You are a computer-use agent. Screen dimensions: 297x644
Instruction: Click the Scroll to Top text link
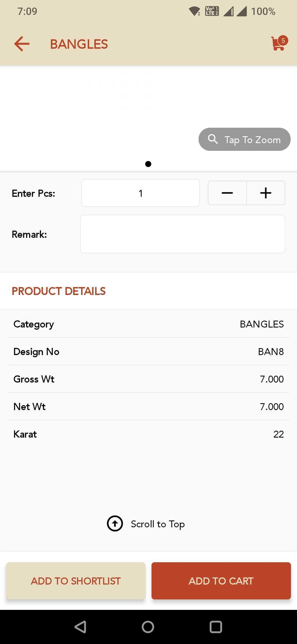tap(158, 524)
